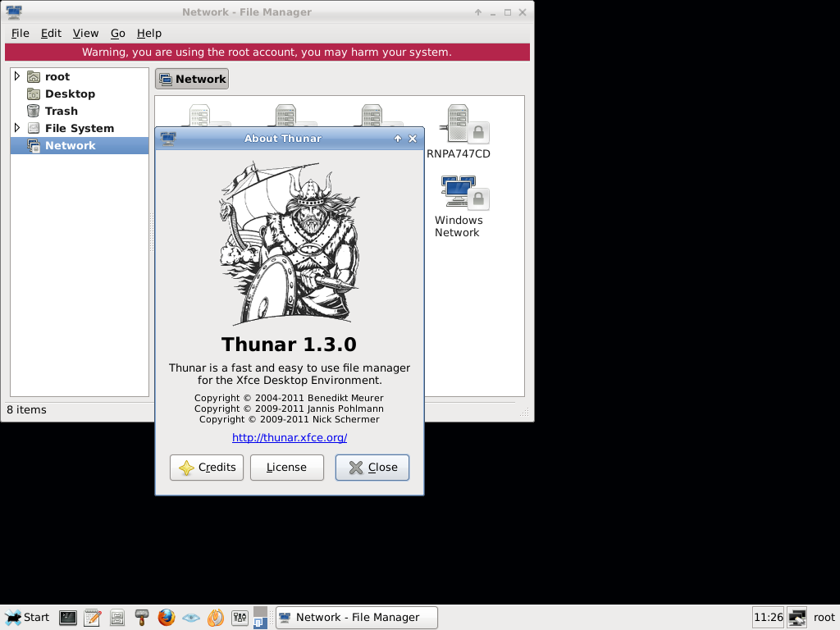
Task: Open the File menu
Action: [x=21, y=34]
